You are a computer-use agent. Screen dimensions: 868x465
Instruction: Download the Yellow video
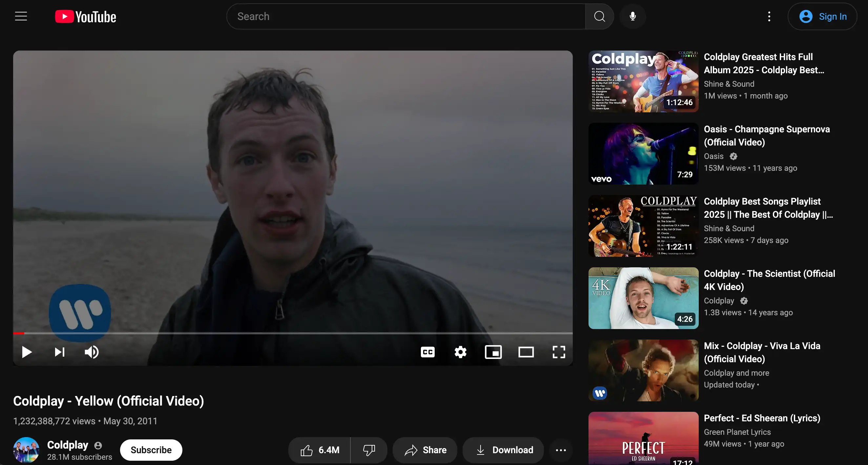(x=503, y=450)
